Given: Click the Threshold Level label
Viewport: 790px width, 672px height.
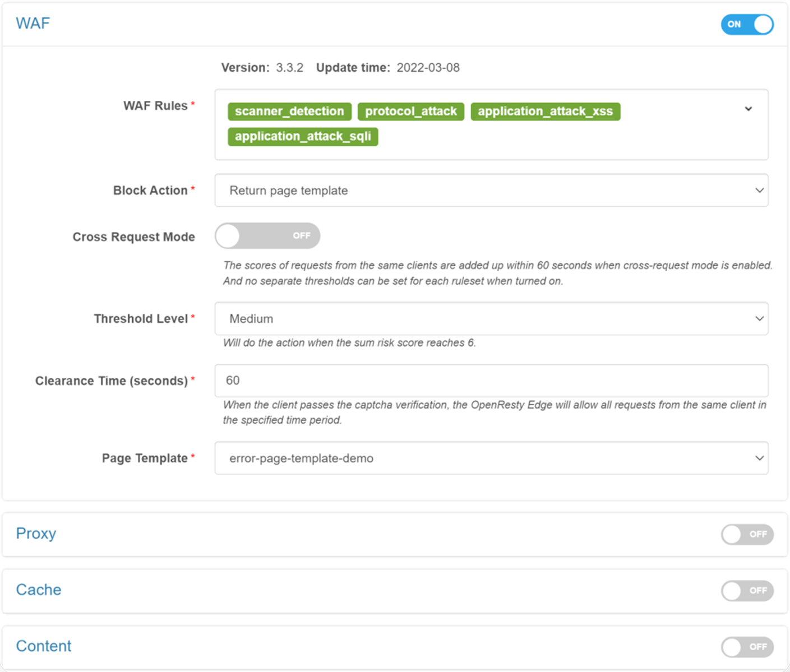Looking at the screenshot, I should [141, 319].
